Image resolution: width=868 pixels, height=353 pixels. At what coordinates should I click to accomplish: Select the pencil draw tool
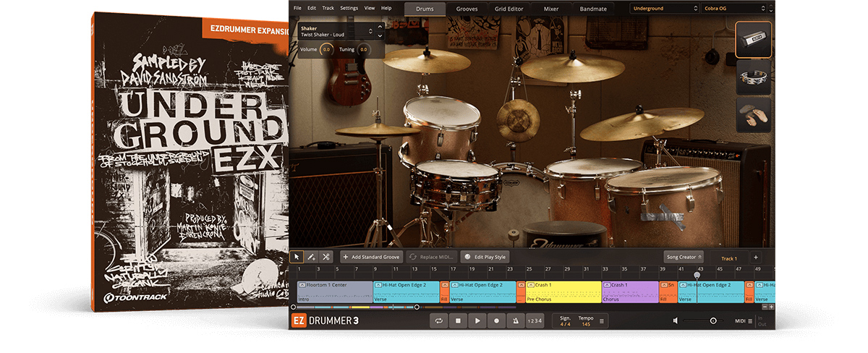311,257
